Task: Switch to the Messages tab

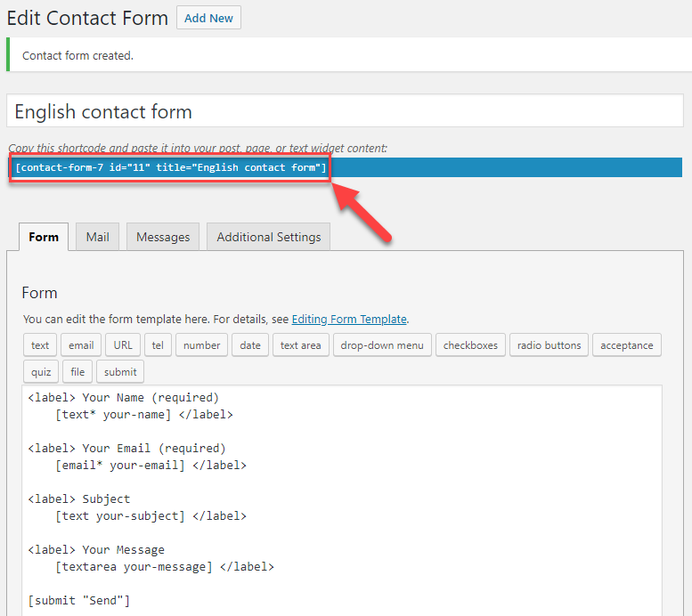Action: point(163,237)
